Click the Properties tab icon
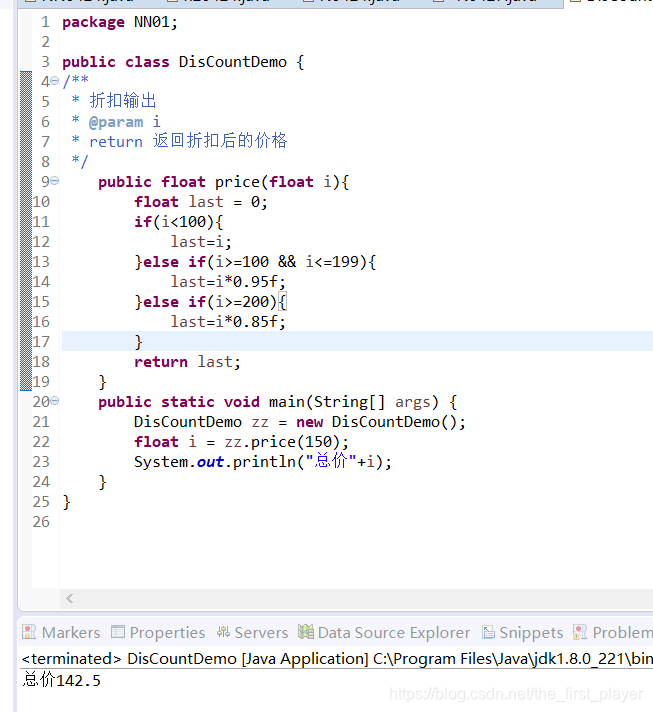 (118, 632)
